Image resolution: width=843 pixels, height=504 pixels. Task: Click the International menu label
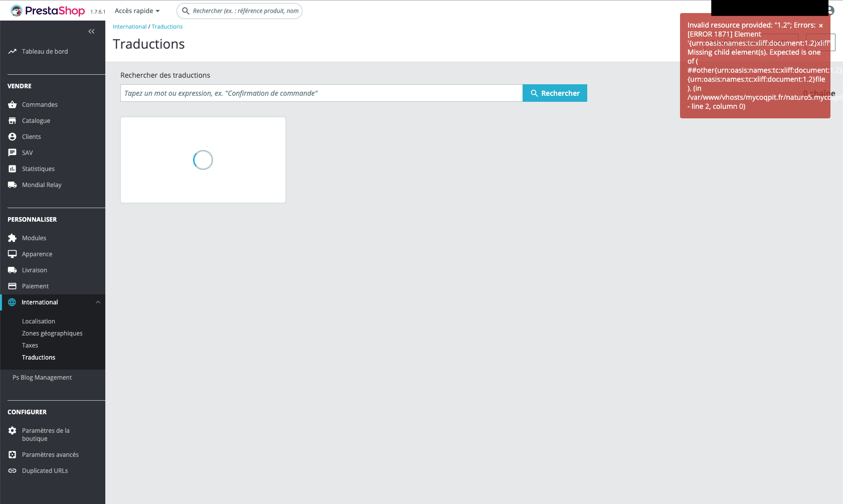(40, 302)
